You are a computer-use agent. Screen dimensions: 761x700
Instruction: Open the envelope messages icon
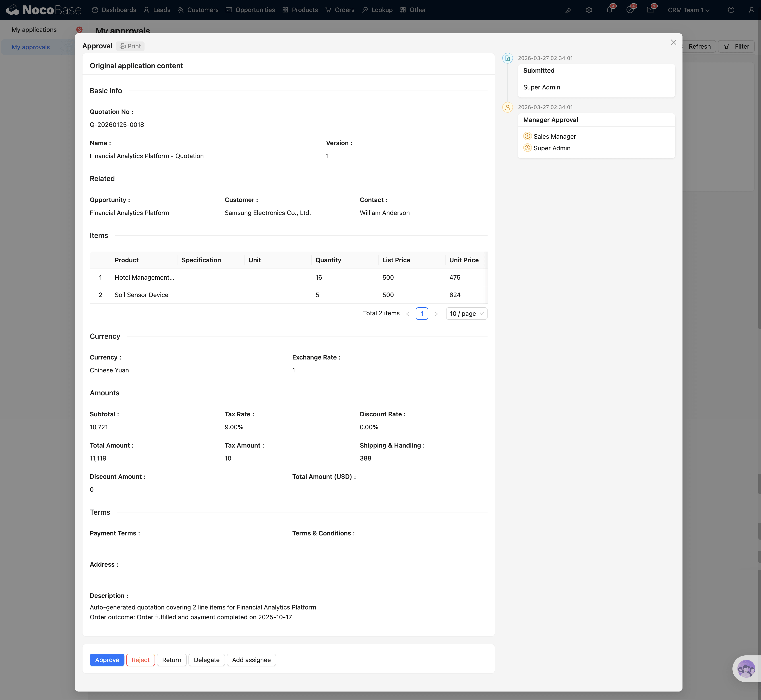(x=650, y=10)
